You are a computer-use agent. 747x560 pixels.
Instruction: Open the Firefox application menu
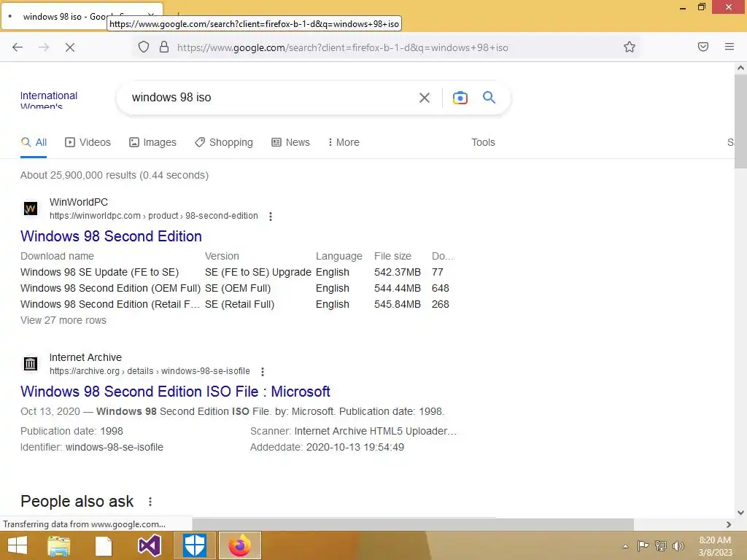(729, 47)
